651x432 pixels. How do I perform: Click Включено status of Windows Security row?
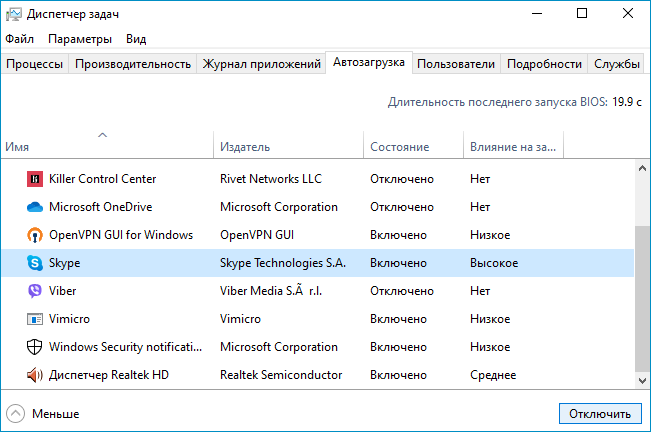coord(399,347)
